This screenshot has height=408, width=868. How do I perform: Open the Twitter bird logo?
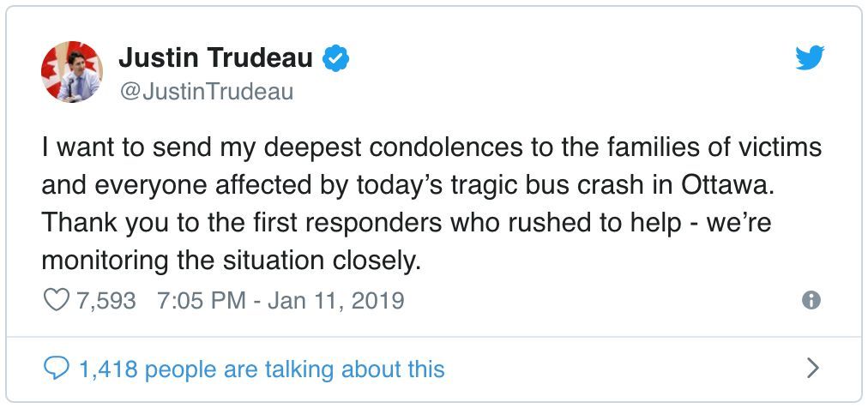pos(810,58)
